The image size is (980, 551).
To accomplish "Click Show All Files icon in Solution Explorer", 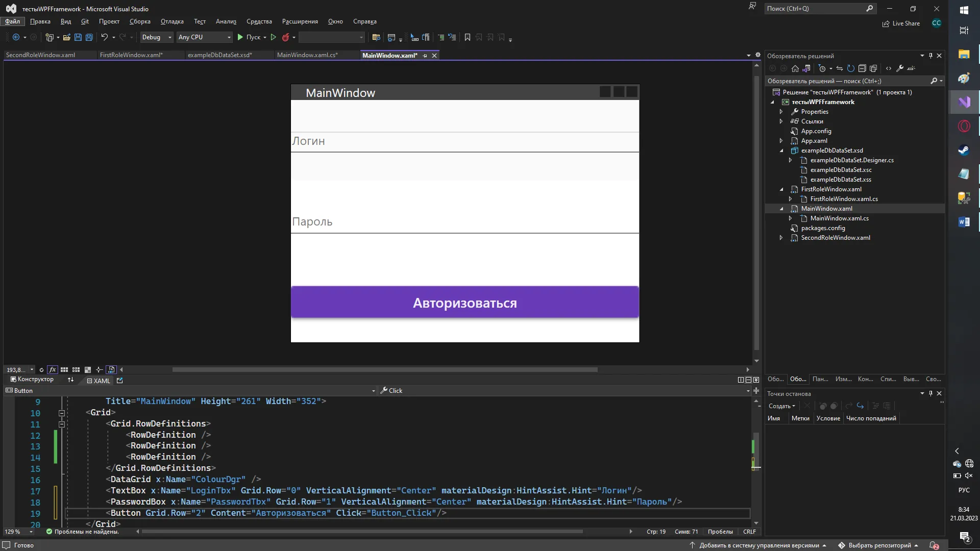I will pos(873,68).
